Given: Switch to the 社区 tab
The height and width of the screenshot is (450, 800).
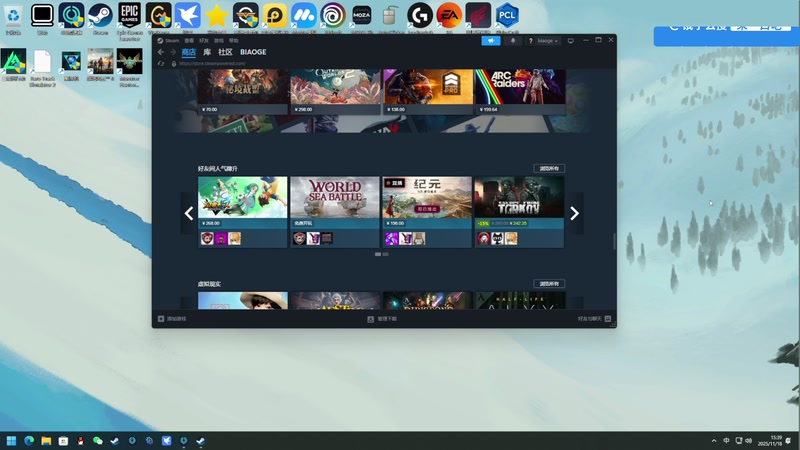Looking at the screenshot, I should point(225,52).
